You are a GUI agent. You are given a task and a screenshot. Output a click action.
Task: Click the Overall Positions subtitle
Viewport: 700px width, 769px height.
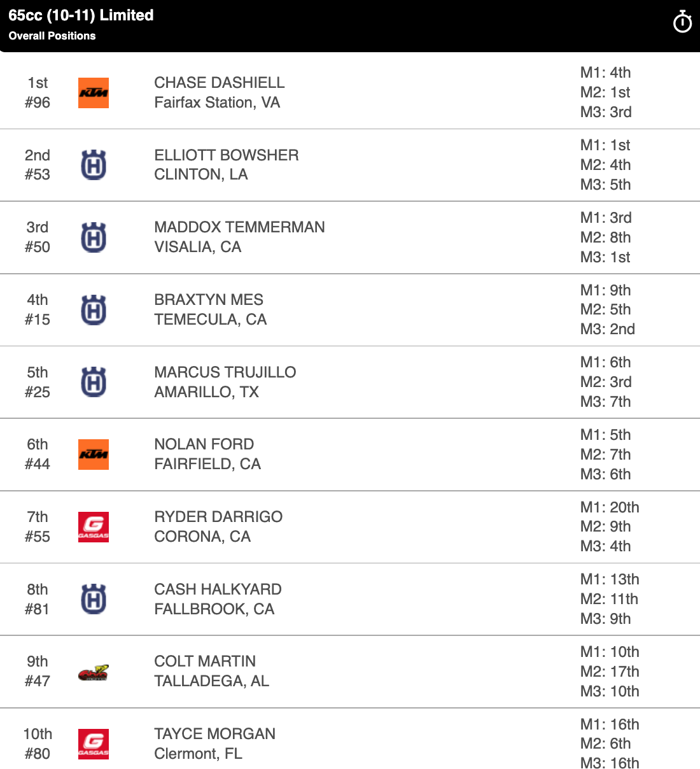click(52, 36)
